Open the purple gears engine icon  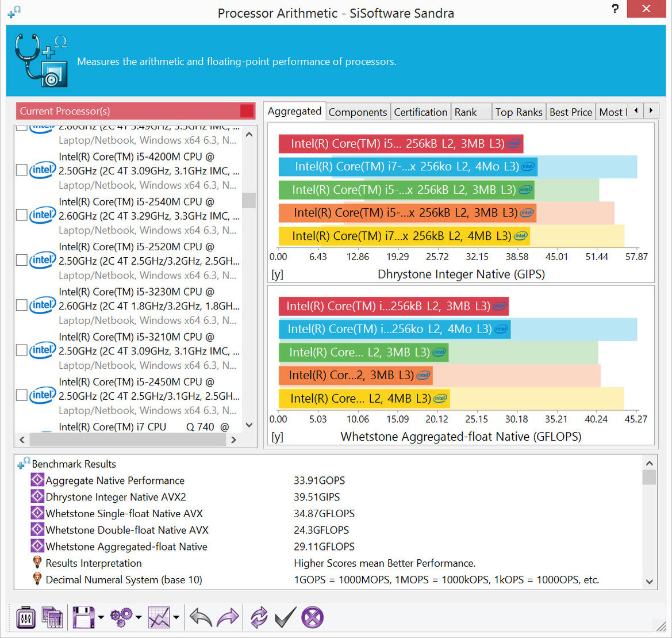tap(122, 617)
